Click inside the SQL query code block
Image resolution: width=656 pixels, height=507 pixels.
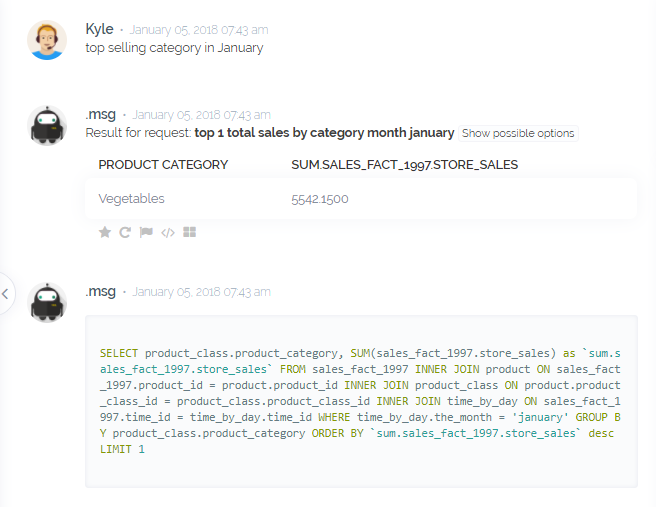pos(360,401)
